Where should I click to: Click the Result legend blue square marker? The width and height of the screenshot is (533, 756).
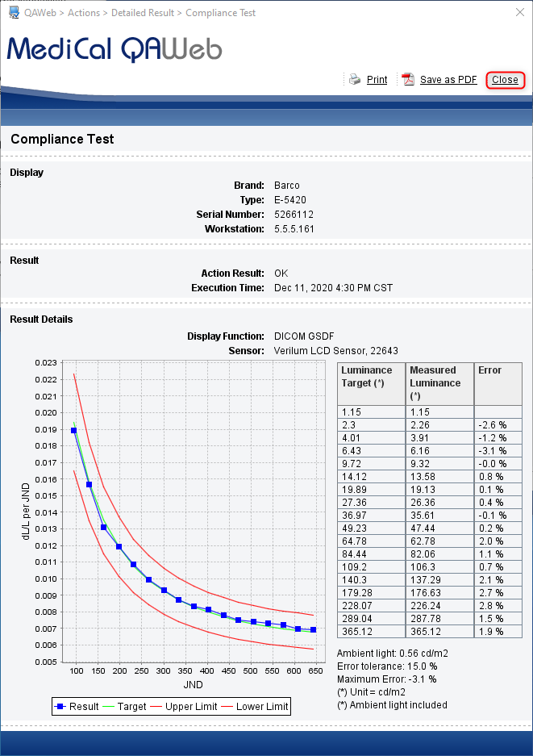coord(60,706)
